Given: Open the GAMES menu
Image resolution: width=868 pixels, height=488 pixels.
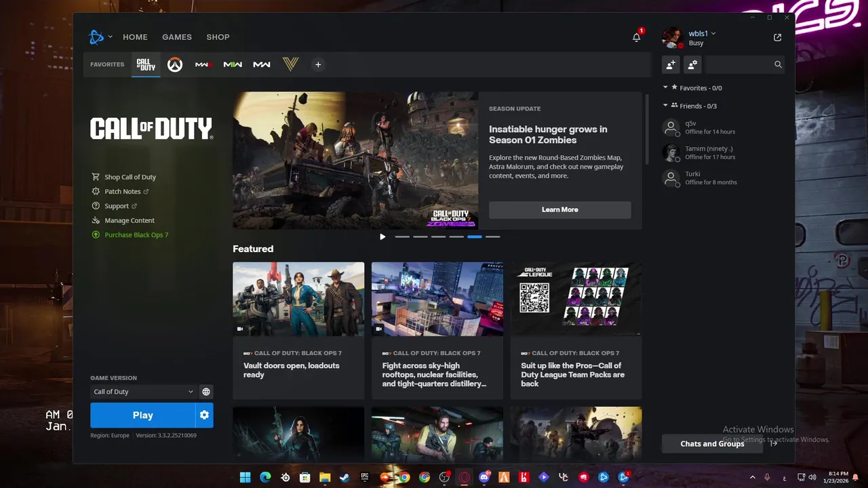Looking at the screenshot, I should (x=177, y=37).
